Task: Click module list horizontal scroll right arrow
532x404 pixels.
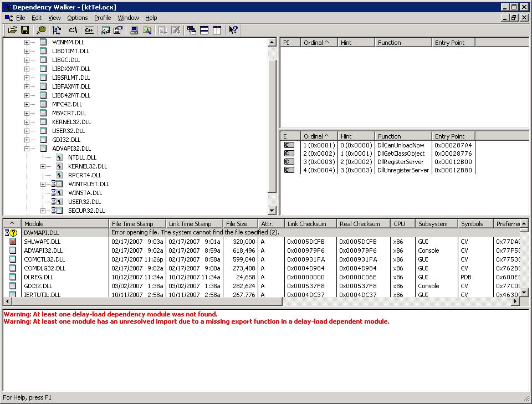Action: [x=516, y=301]
